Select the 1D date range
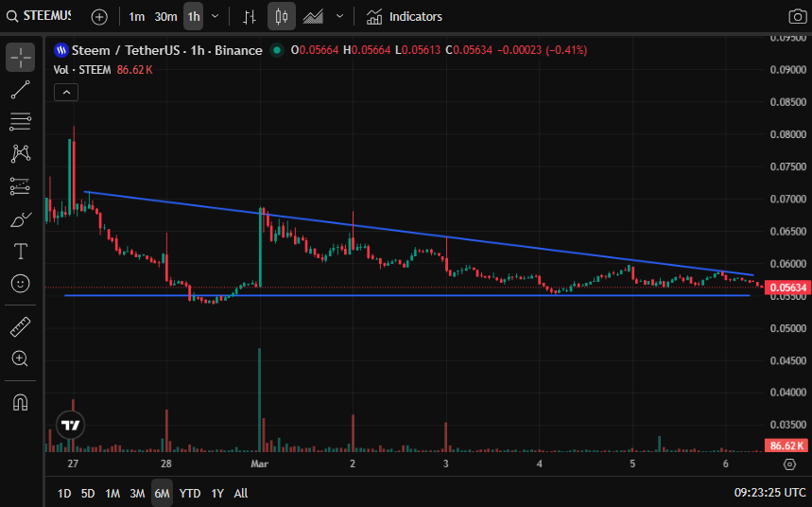Screen dimensions: 812x507 pos(64,493)
